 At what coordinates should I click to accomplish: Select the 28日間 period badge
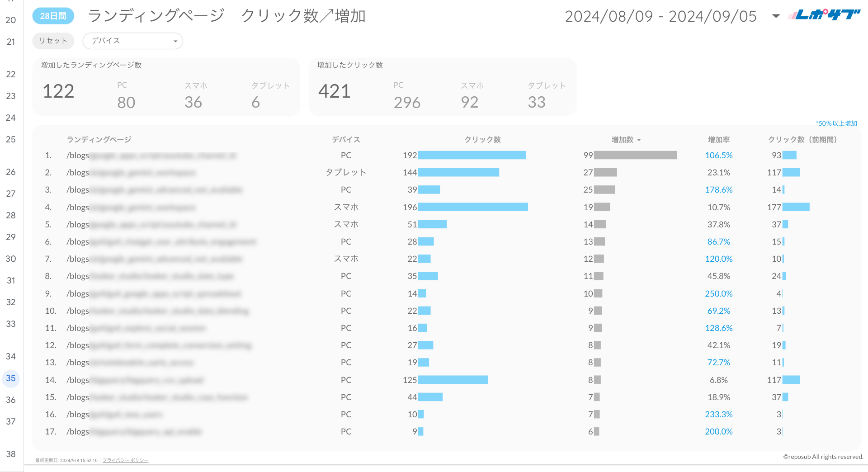(53, 15)
